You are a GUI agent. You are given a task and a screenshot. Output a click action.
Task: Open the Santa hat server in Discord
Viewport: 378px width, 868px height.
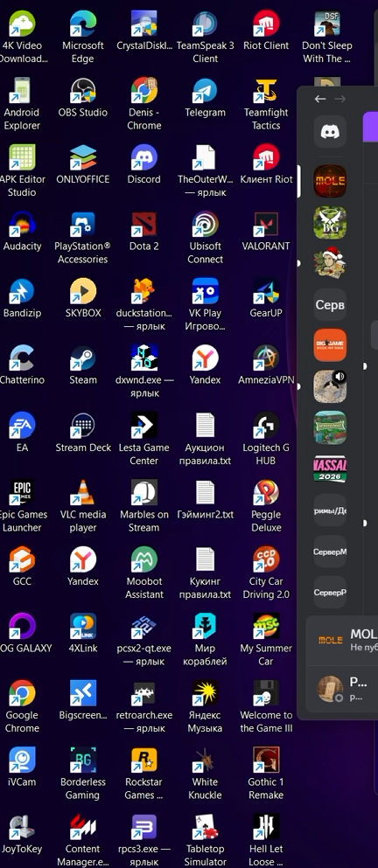(330, 263)
